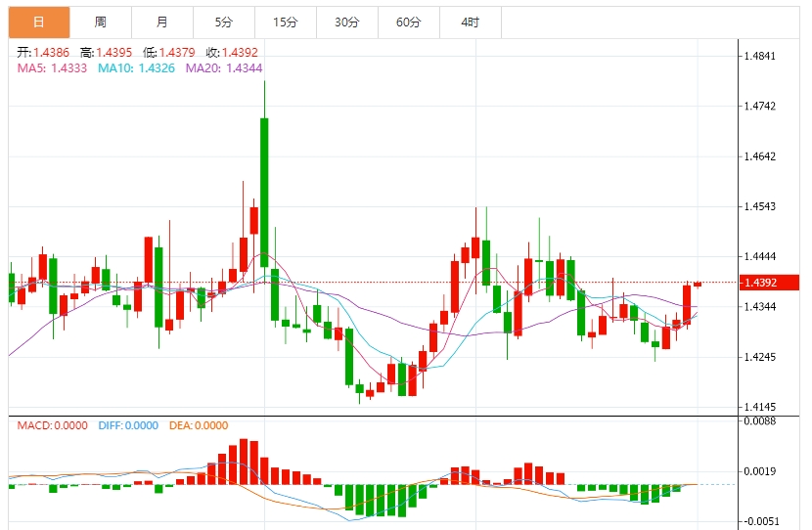Click the 1.4841 price axis label

(x=760, y=56)
